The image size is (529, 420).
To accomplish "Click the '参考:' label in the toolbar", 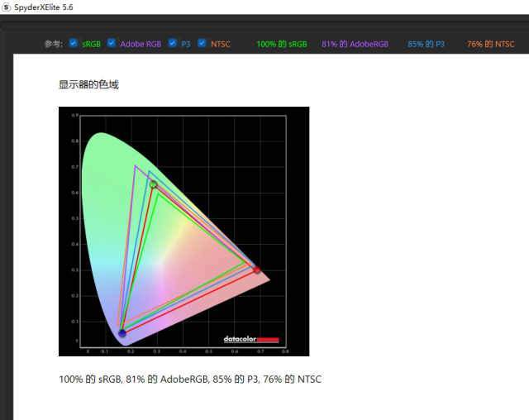I will coord(54,44).
